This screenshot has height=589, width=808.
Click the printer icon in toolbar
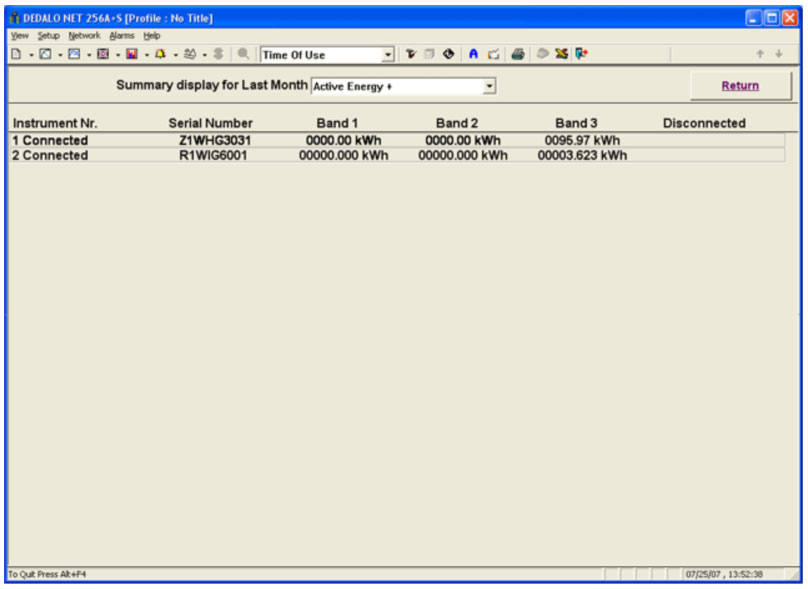(x=518, y=54)
